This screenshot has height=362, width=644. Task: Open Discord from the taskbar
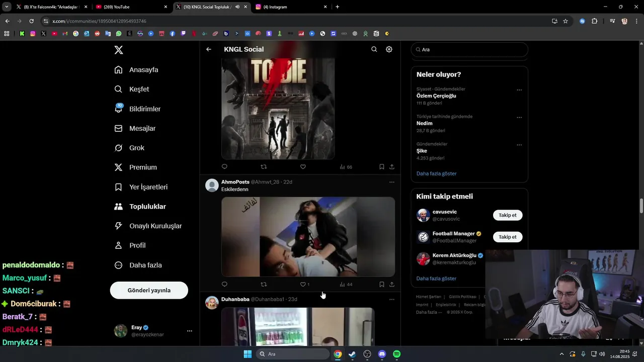(382, 354)
